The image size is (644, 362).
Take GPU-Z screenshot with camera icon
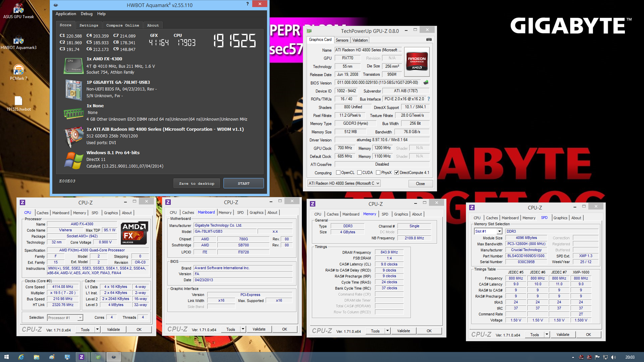pyautogui.click(x=429, y=40)
